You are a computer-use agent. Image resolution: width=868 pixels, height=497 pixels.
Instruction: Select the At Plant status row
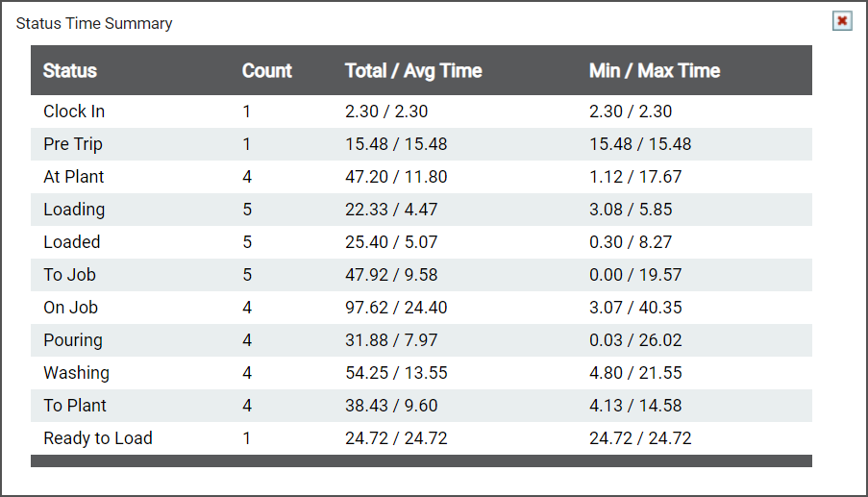coord(421,177)
